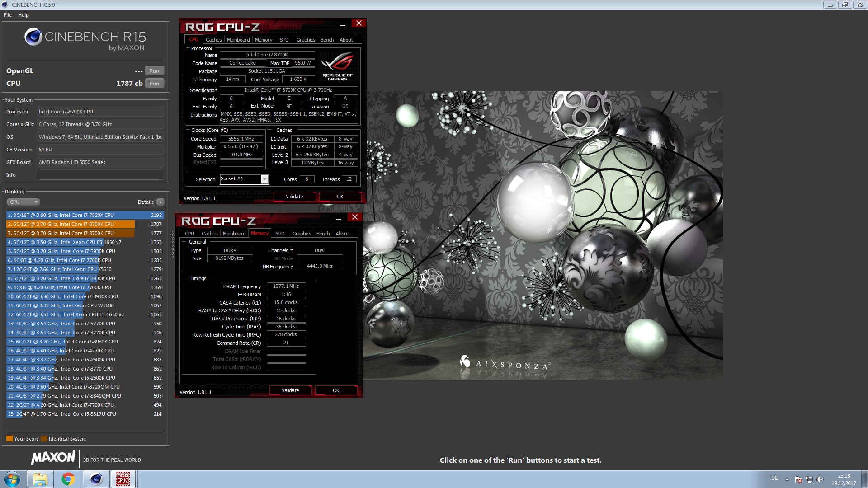This screenshot has width=868, height=488.
Task: Click the Identical System legend swatch
Action: tap(44, 439)
